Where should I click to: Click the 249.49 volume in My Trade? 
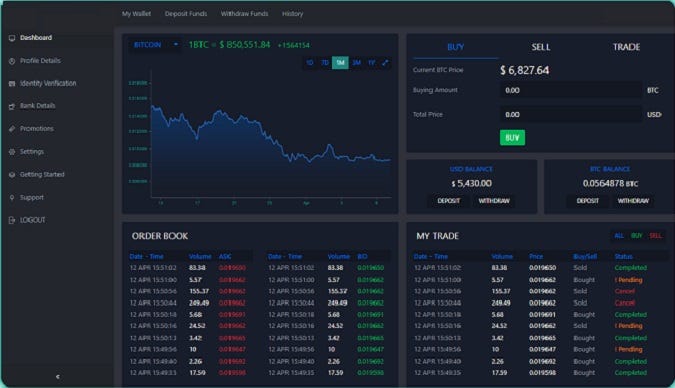[501, 303]
